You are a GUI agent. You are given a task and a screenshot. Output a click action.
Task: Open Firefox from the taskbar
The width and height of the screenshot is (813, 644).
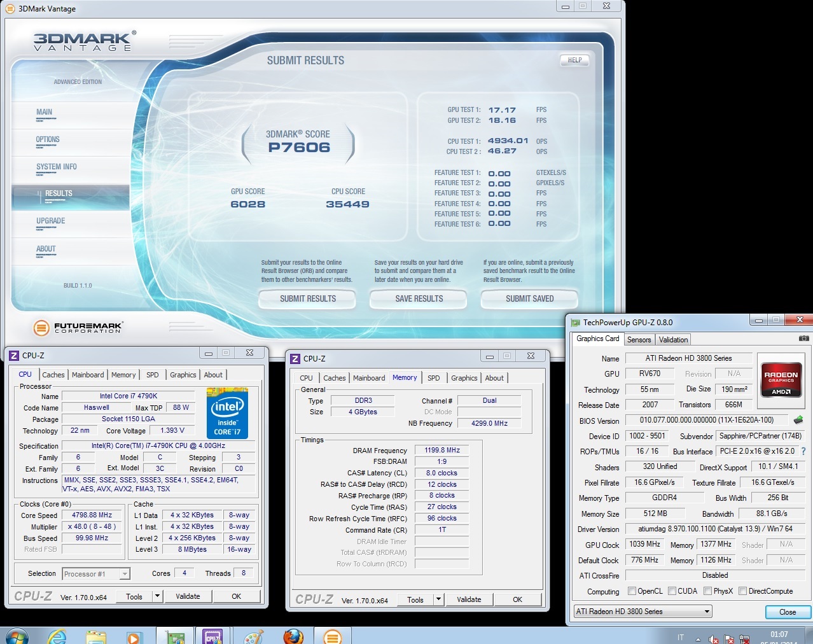tap(293, 636)
